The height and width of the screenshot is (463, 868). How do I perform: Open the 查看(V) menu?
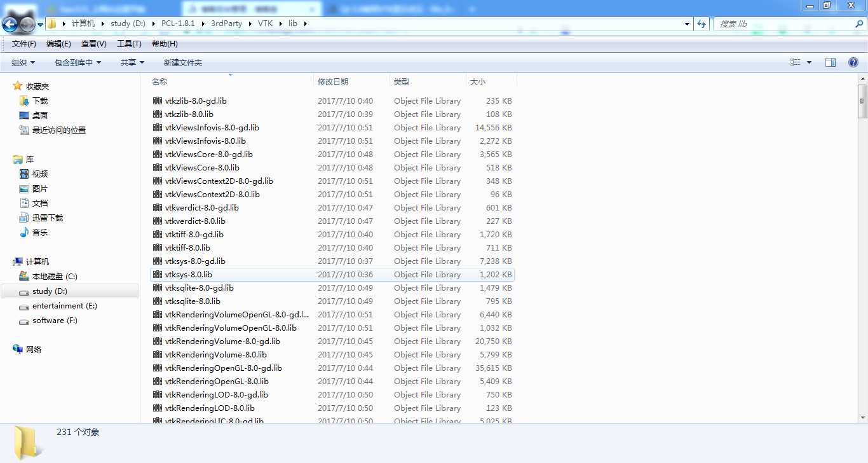pyautogui.click(x=94, y=44)
